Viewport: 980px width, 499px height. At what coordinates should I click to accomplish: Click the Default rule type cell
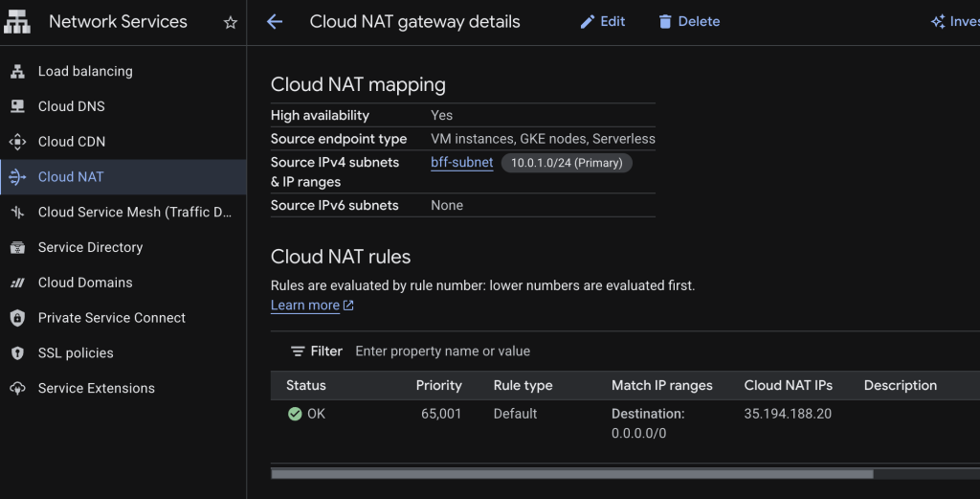515,414
